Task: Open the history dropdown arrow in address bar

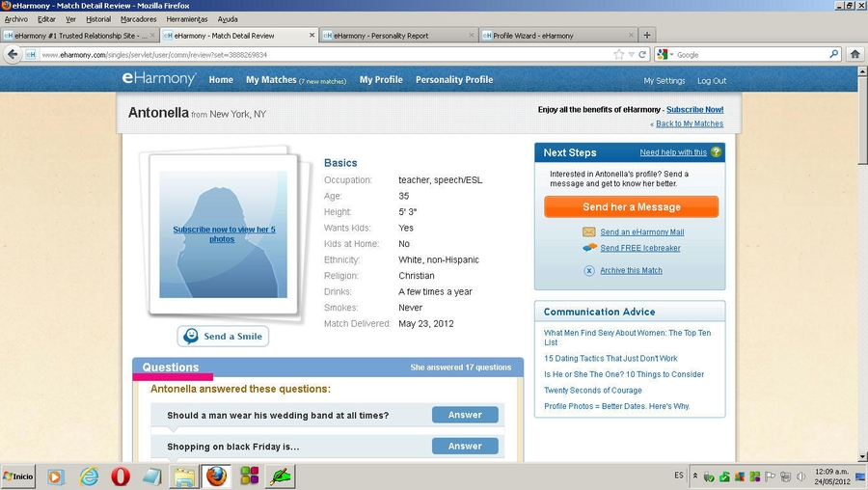Action: pyautogui.click(x=631, y=54)
